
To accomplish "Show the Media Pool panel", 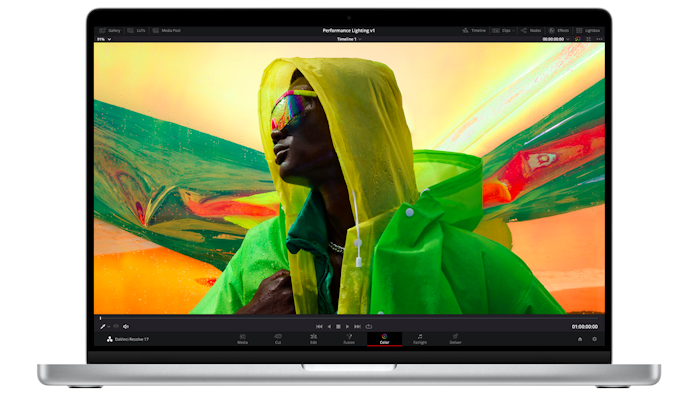I will pos(167,30).
